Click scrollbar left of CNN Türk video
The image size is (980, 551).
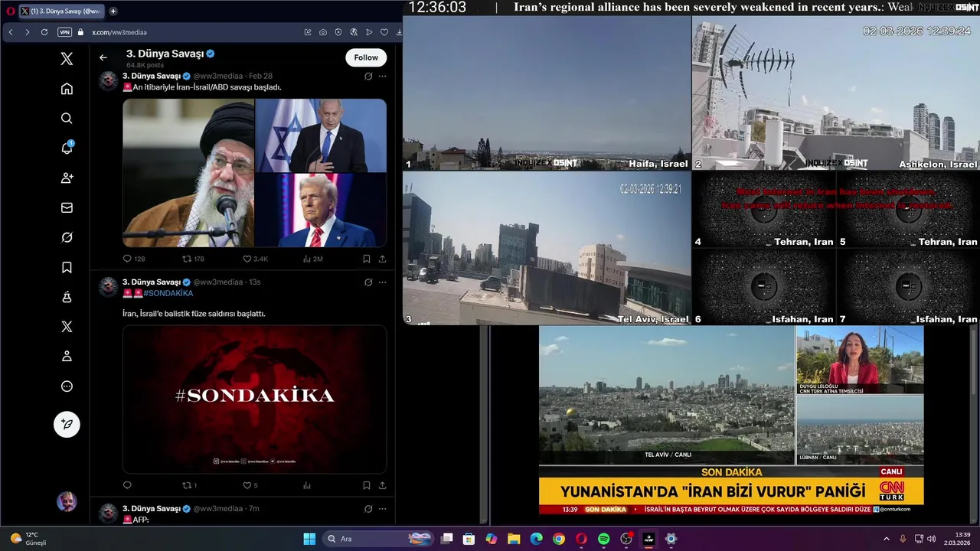click(x=484, y=425)
